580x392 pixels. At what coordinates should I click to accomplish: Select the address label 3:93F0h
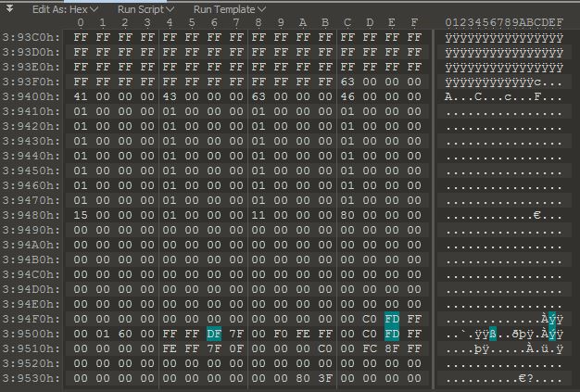point(32,82)
